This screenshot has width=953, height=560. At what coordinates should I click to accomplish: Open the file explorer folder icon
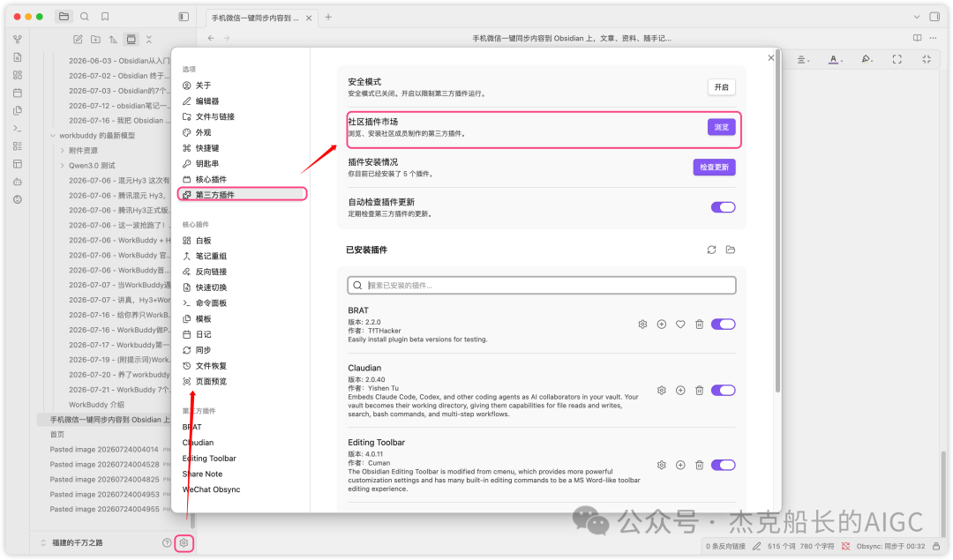64,17
